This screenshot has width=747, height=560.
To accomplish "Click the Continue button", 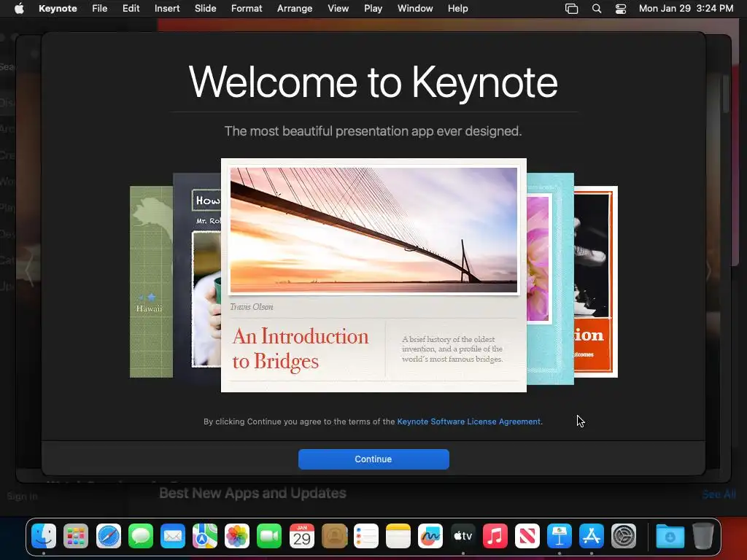I will point(373,459).
